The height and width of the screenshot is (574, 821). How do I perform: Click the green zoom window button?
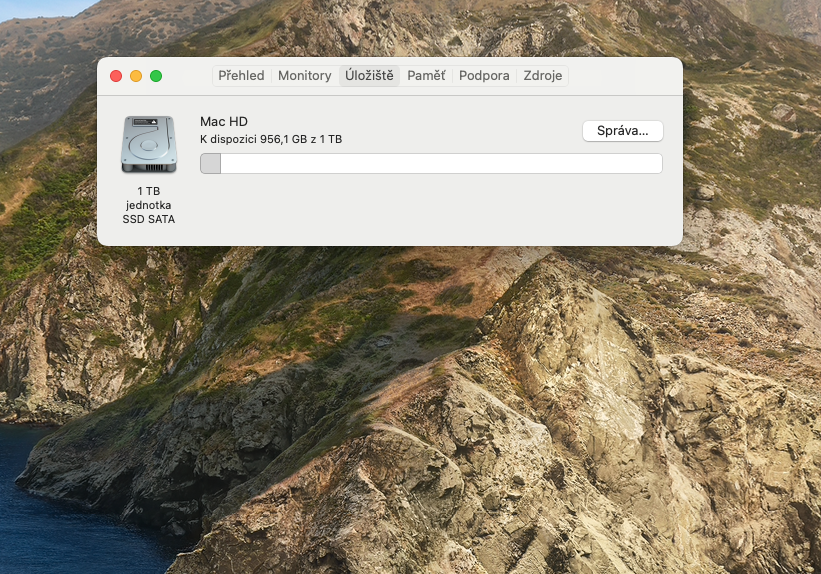coord(156,76)
